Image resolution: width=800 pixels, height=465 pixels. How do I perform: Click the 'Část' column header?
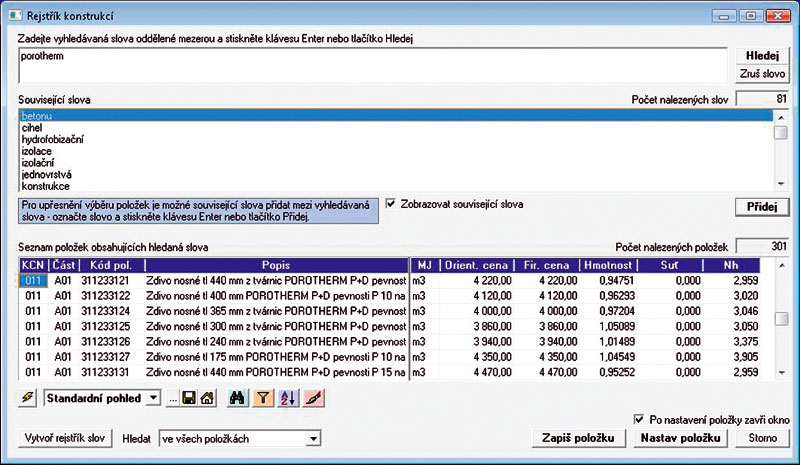tap(63, 265)
